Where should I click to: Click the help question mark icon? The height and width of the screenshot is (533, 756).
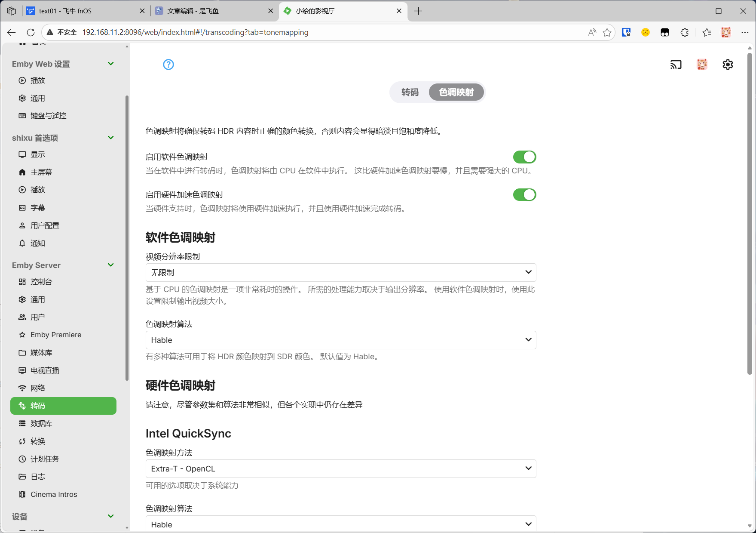[x=168, y=65]
